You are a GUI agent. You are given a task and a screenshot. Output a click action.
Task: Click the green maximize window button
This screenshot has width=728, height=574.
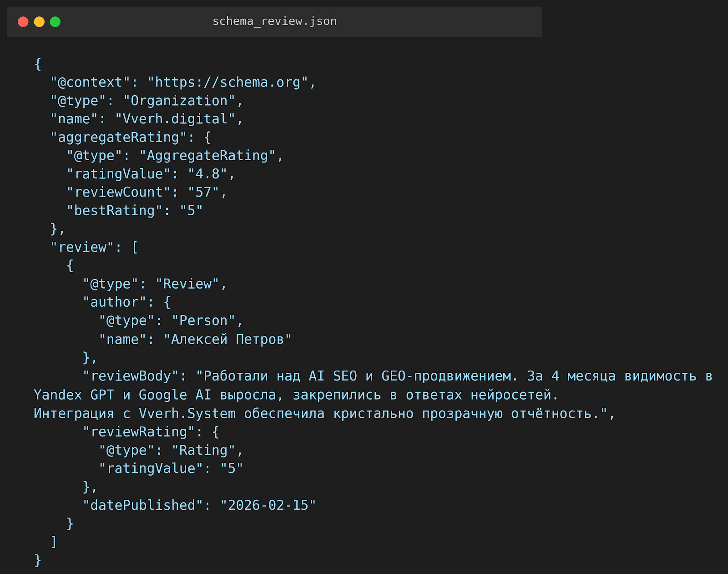tap(55, 22)
